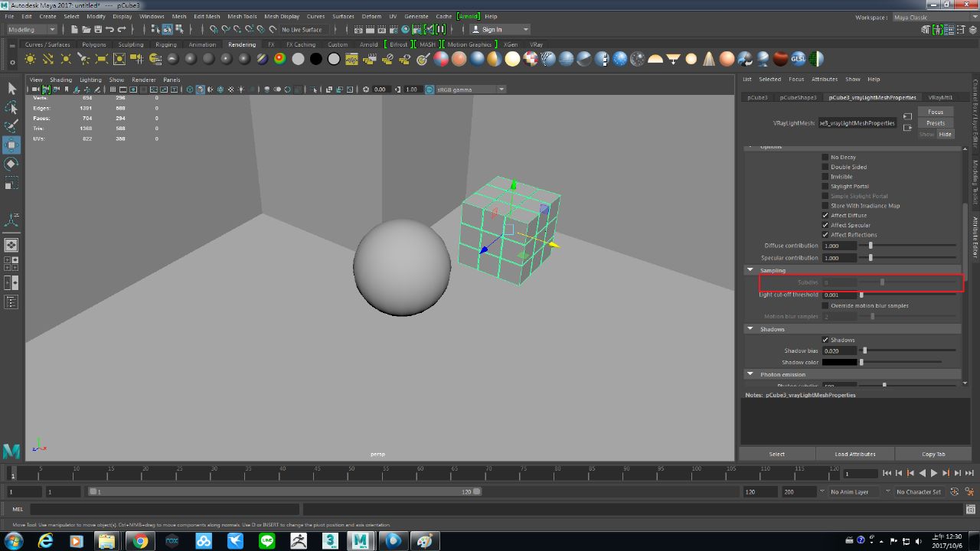Select the Move tool in the toolbox
The image size is (980, 551).
(x=11, y=145)
